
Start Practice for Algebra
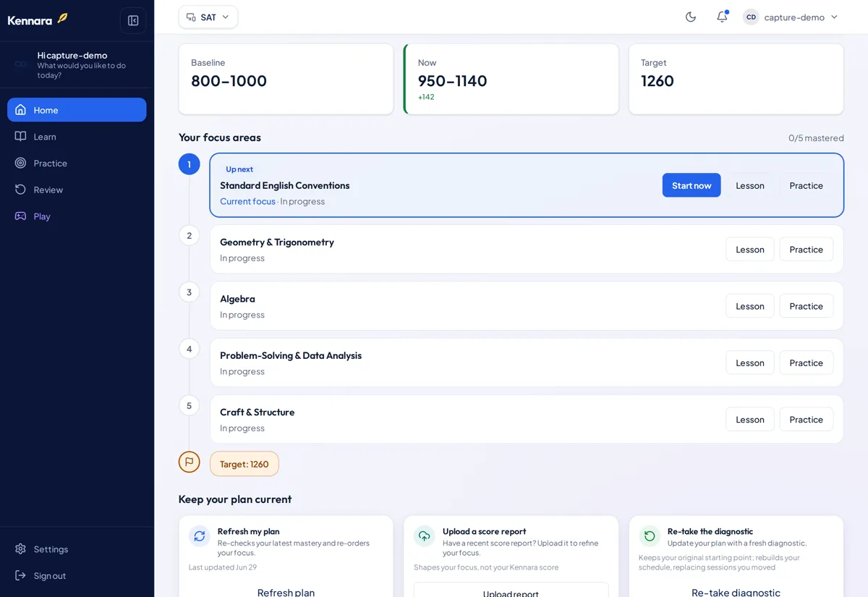(807, 306)
